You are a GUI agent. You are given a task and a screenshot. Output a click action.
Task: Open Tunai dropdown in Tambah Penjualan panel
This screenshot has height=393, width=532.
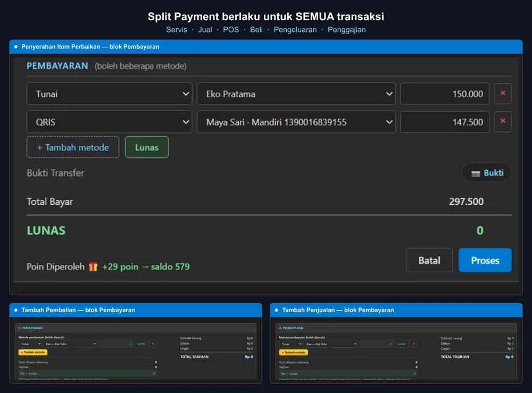point(291,344)
